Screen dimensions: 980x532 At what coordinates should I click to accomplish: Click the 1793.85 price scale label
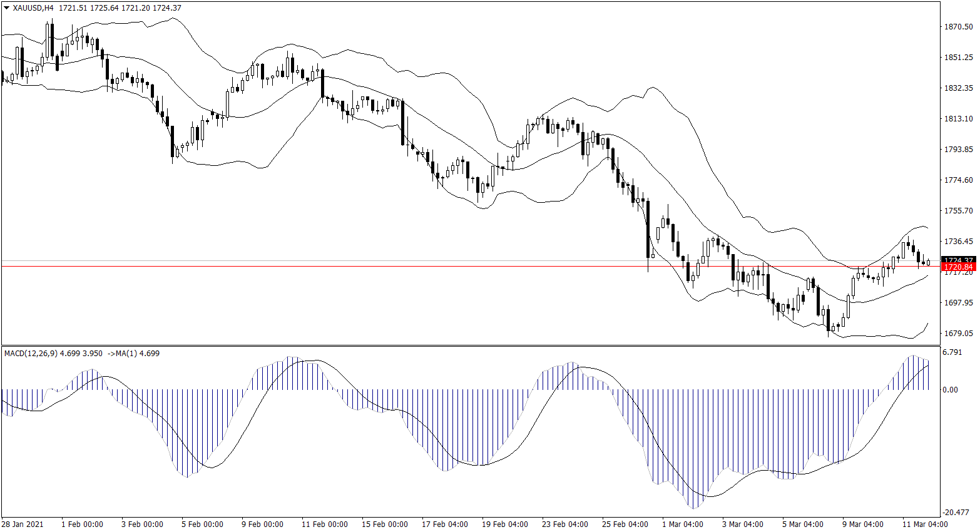pyautogui.click(x=958, y=150)
